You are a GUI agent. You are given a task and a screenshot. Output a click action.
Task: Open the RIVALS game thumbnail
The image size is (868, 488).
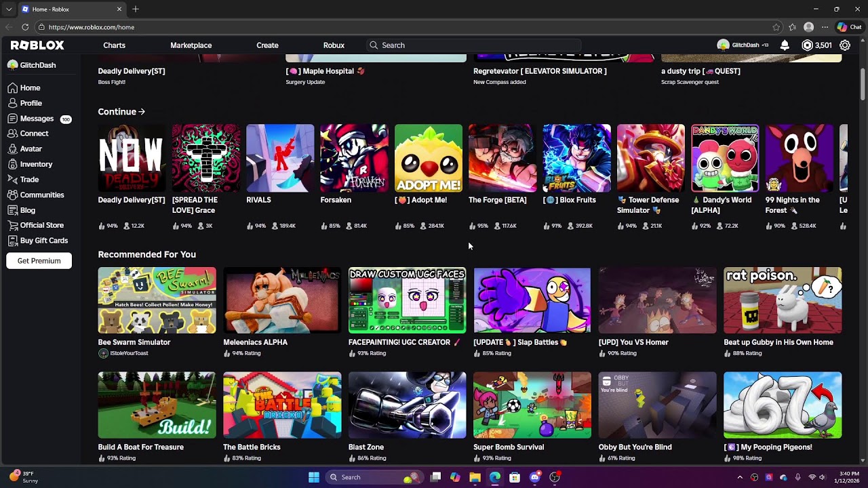tap(280, 158)
